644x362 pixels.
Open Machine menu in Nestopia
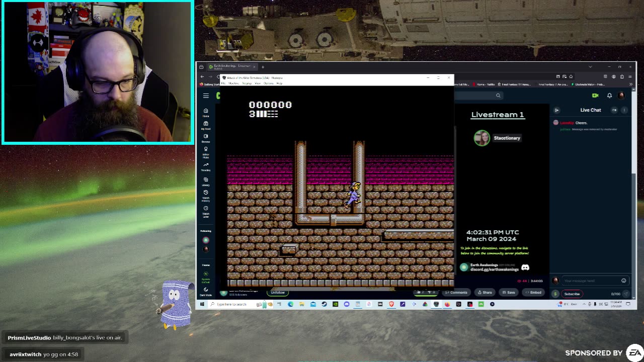pos(234,83)
